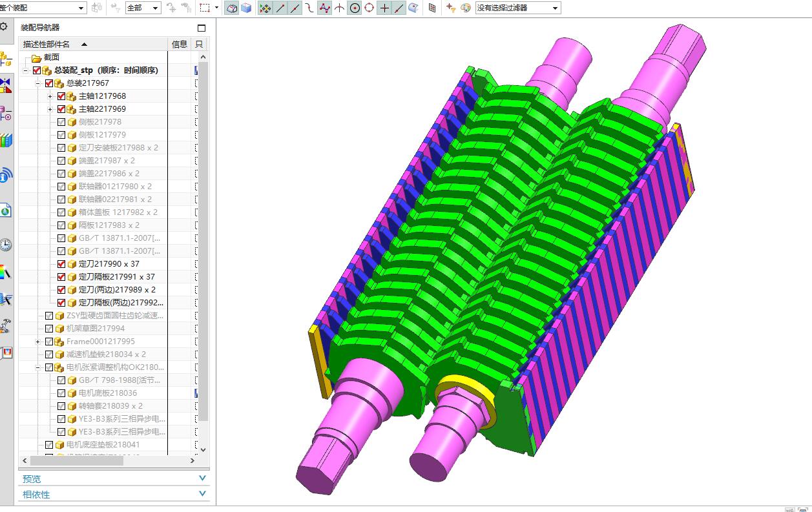
Task: Uncheck the 定刀(两边)217989 x 2 checkbox
Action: (61, 290)
